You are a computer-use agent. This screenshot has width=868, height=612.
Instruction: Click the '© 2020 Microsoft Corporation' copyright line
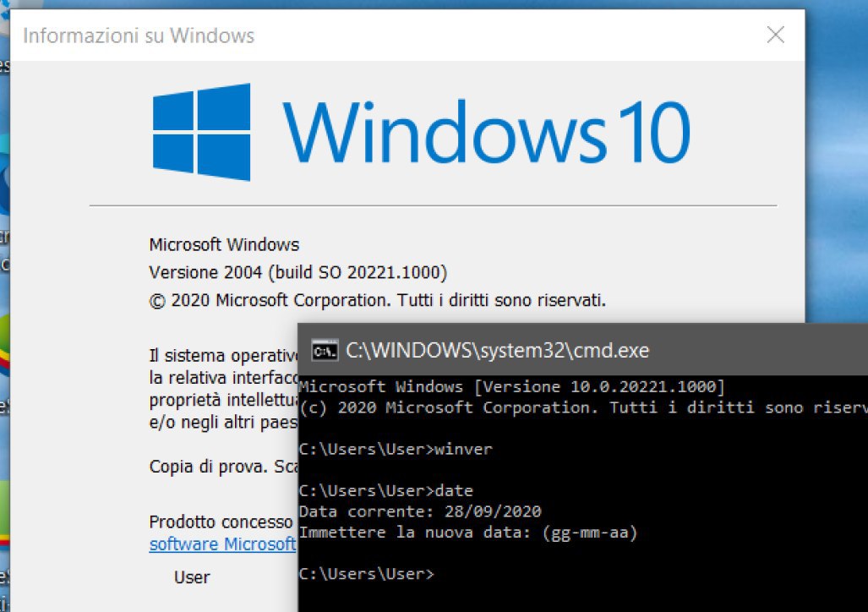tap(378, 300)
